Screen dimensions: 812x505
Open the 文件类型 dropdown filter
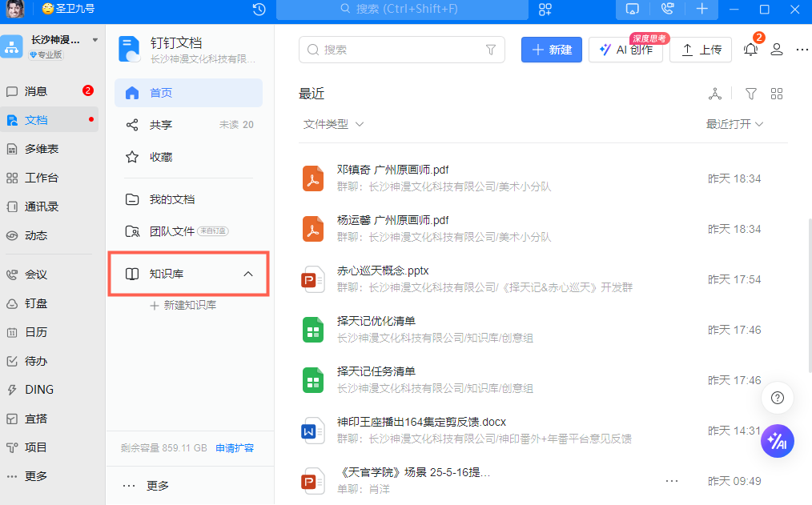point(334,124)
